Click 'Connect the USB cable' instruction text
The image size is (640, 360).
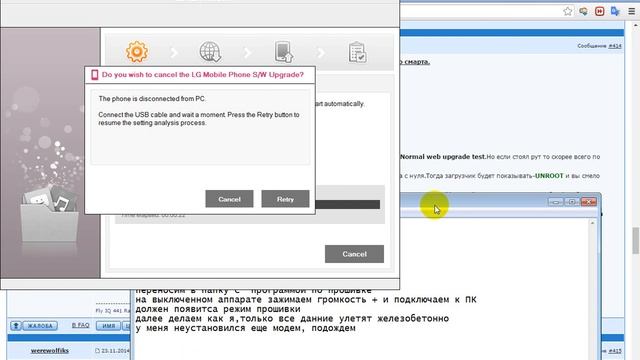[199, 119]
